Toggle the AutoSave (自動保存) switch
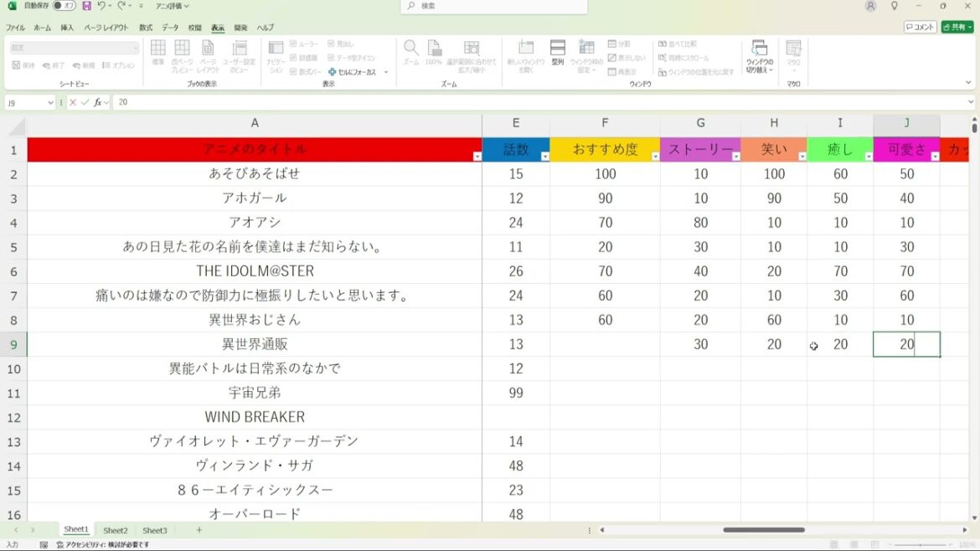 coord(64,6)
